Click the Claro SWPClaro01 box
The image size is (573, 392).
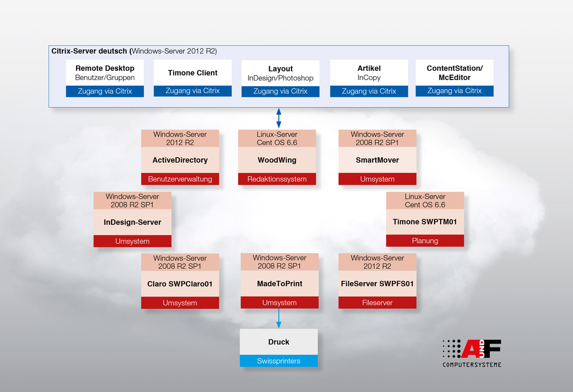point(180,281)
